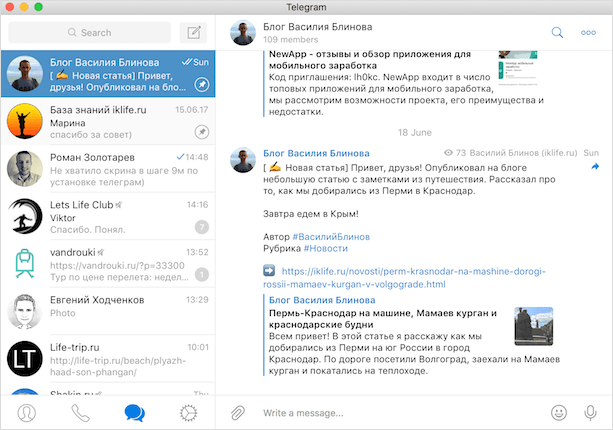Open the three-dots more options menu

click(x=588, y=32)
